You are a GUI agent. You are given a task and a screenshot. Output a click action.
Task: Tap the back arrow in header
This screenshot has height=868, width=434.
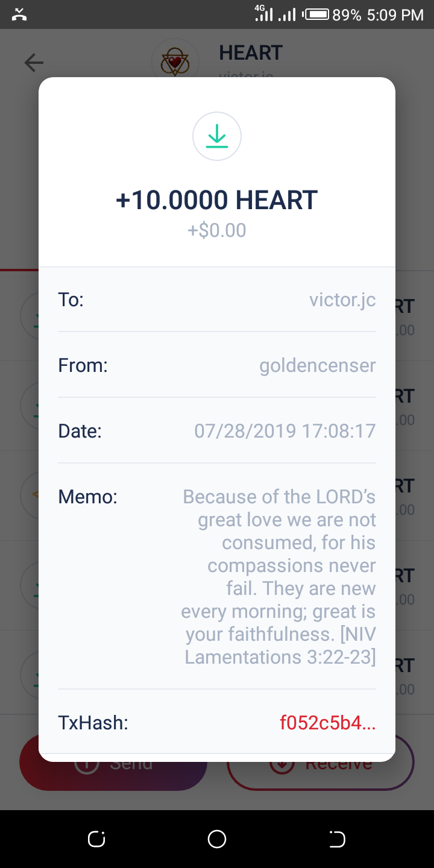(34, 62)
